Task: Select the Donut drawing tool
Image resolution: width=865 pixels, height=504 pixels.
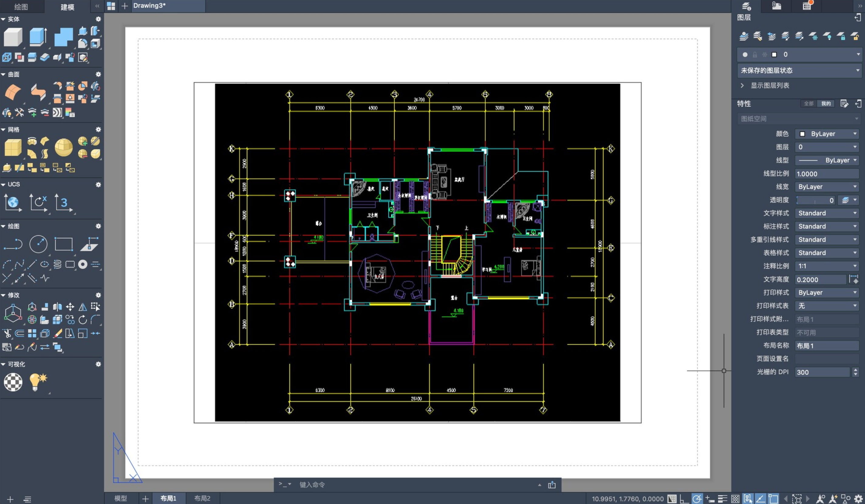Action: tap(83, 264)
